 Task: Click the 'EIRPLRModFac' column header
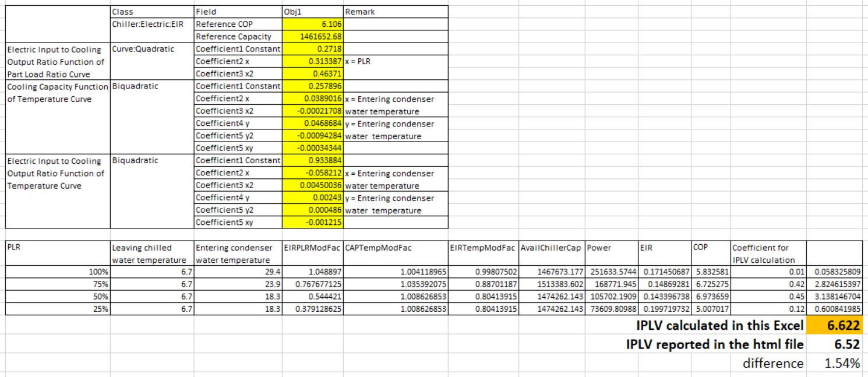312,253
